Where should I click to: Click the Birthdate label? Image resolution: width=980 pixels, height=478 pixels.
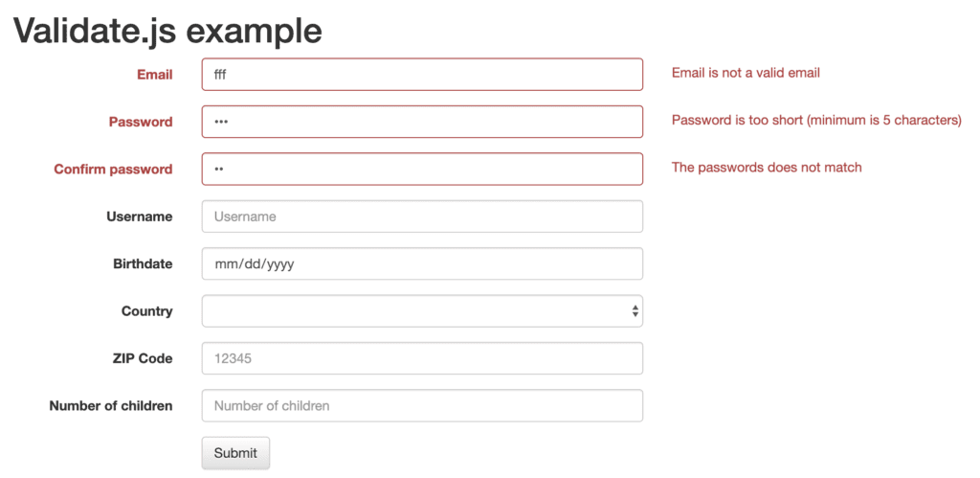(143, 264)
